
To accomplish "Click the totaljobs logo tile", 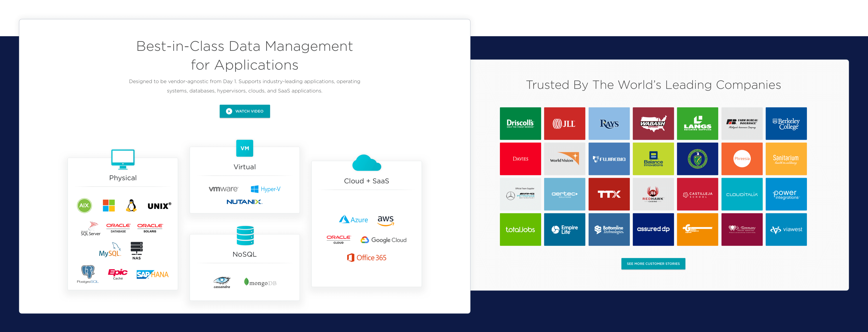I will click(x=520, y=229).
